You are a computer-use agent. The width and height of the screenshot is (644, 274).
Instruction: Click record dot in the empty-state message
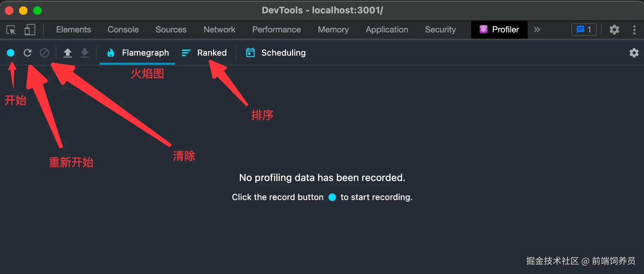pyautogui.click(x=332, y=197)
